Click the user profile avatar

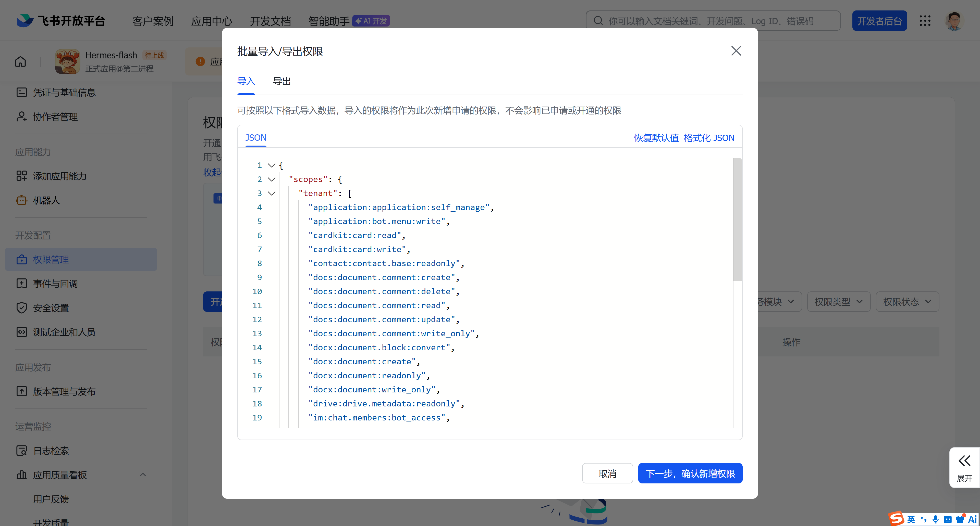(x=954, y=21)
